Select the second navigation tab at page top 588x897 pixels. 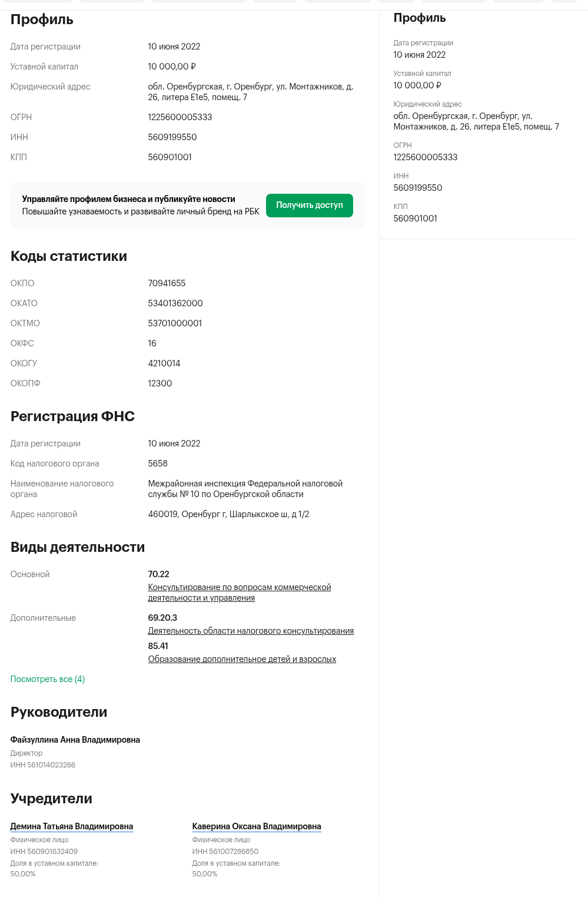(112, 1)
